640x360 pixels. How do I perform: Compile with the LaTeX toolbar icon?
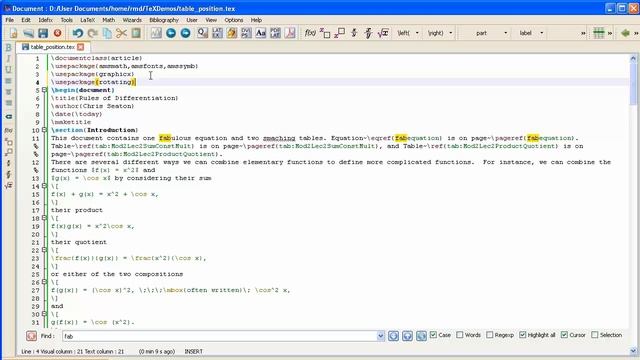(218, 33)
